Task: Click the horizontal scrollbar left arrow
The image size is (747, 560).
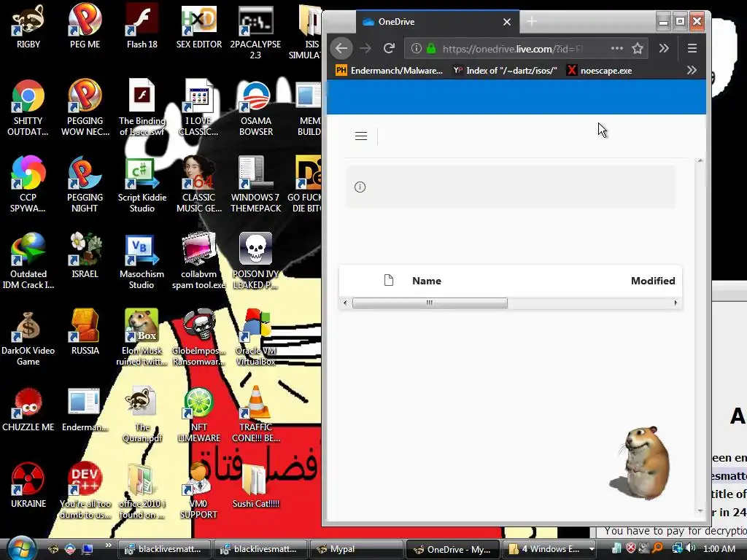Action: (345, 303)
